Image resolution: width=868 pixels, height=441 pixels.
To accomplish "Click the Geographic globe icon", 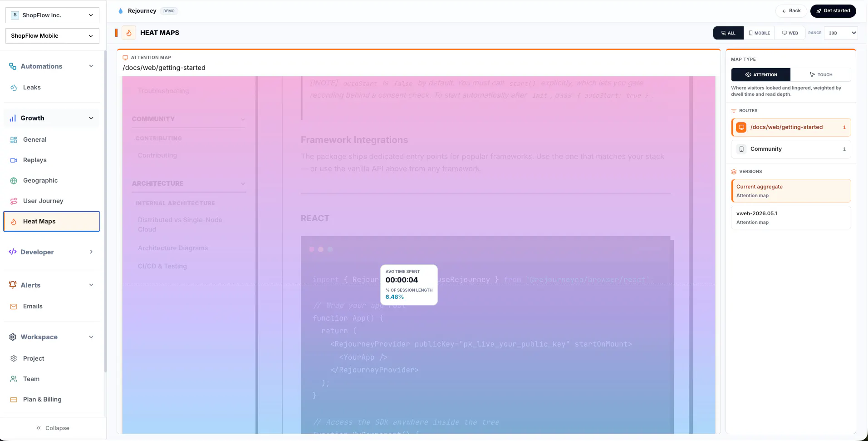I will point(14,181).
